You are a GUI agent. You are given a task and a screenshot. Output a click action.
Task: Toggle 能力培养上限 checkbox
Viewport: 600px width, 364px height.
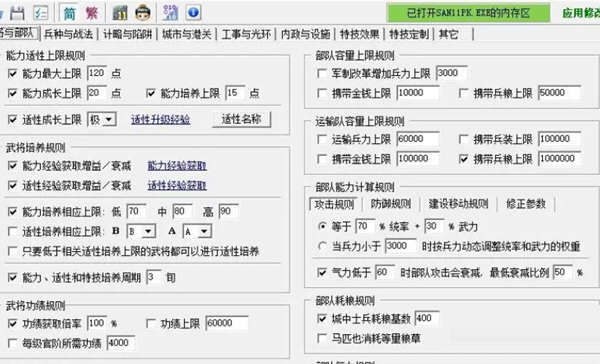tap(151, 93)
